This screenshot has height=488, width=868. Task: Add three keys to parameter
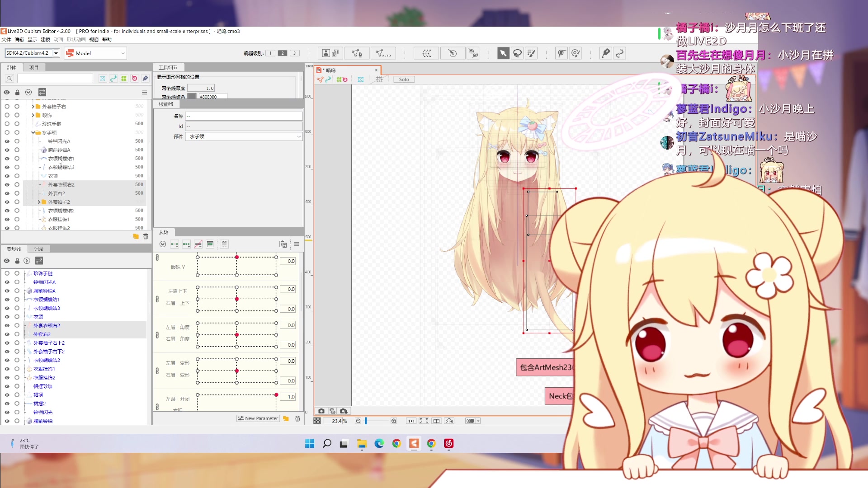tap(186, 244)
